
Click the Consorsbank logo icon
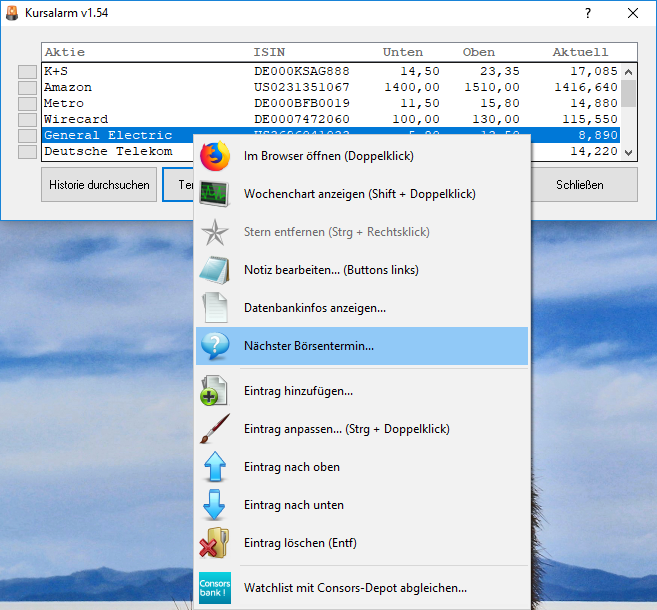tap(215, 588)
